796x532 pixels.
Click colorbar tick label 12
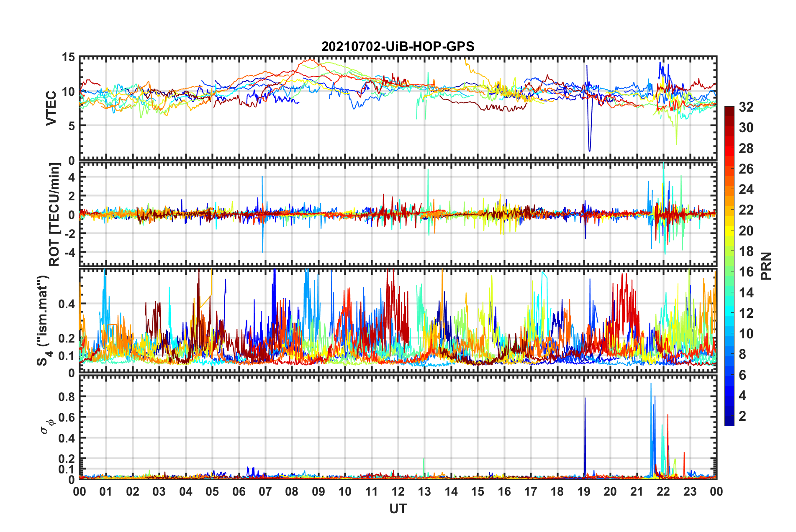pos(746,313)
